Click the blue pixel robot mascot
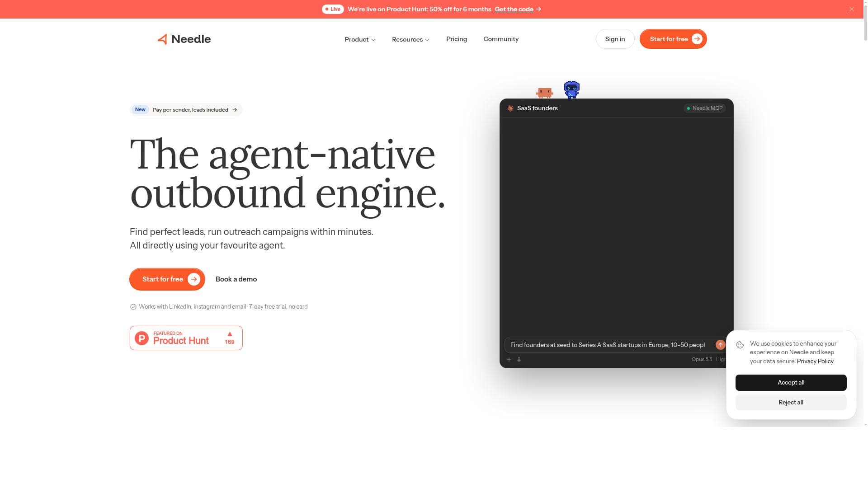This screenshot has width=868, height=488. tap(572, 89)
